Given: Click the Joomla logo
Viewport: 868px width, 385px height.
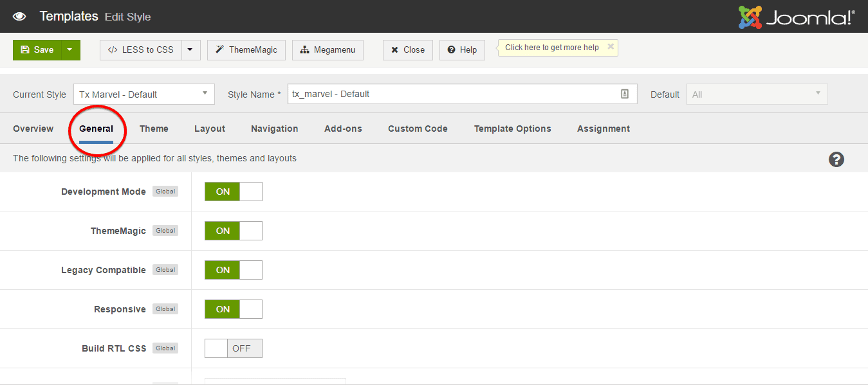Looking at the screenshot, I should [797, 17].
